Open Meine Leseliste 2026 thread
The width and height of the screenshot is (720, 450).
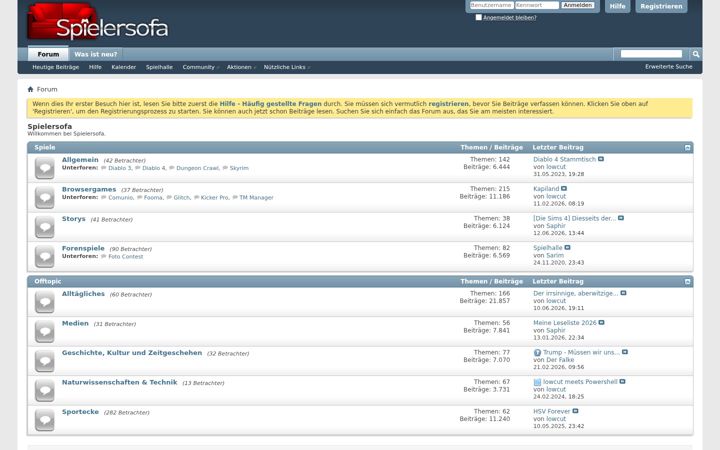click(x=565, y=323)
